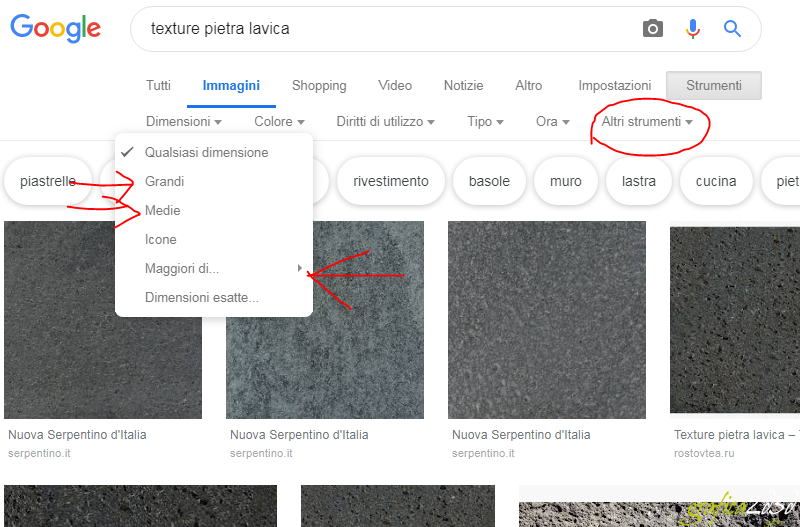
Task: Switch to the Shopping tab
Action: tap(319, 86)
